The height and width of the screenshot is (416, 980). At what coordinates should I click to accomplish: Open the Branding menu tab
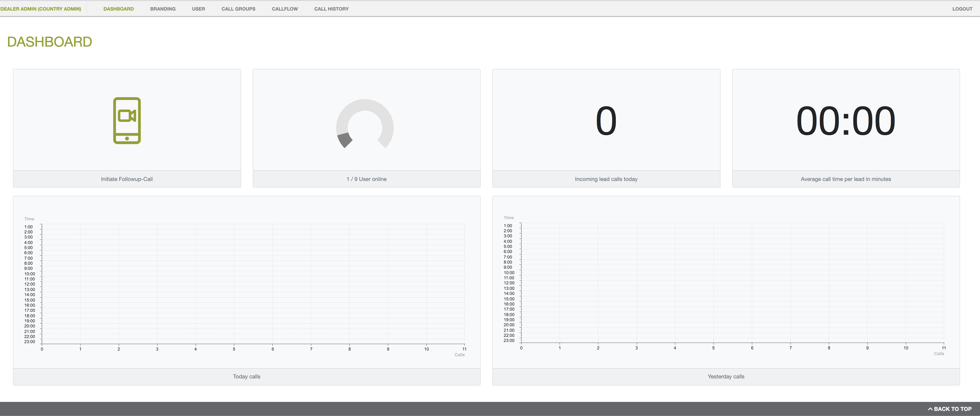(x=162, y=9)
